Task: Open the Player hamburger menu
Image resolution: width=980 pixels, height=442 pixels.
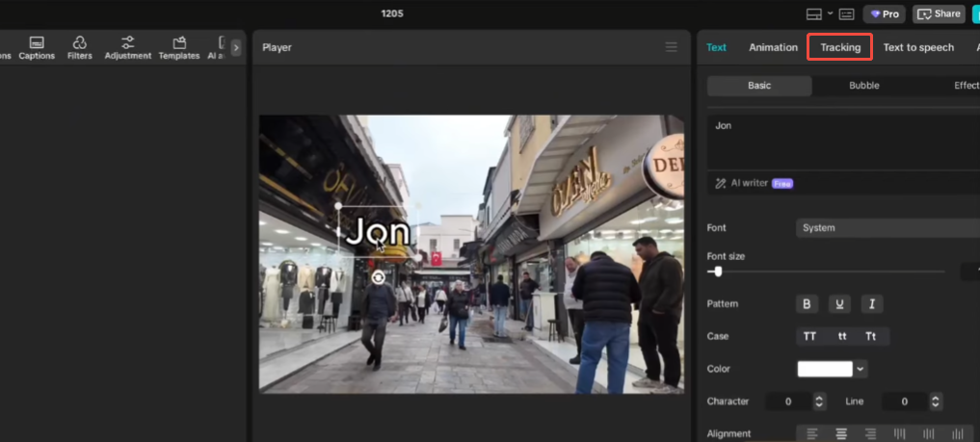Action: click(x=672, y=47)
